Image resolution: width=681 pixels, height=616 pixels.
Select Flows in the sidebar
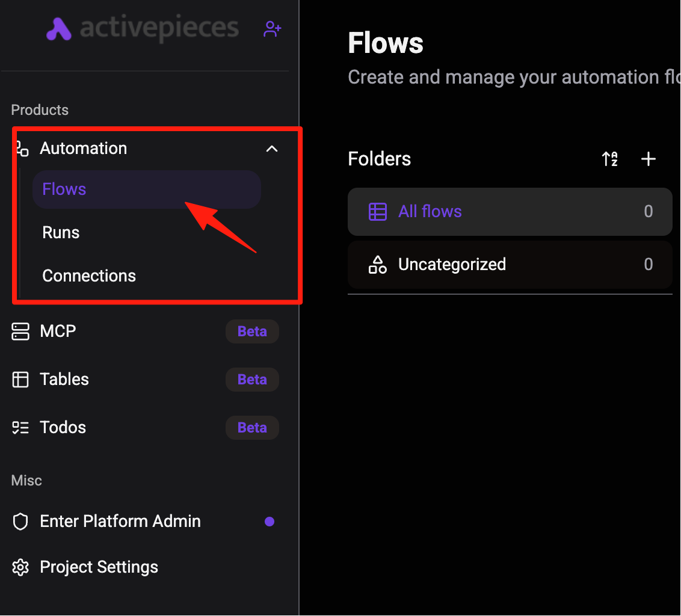(147, 189)
